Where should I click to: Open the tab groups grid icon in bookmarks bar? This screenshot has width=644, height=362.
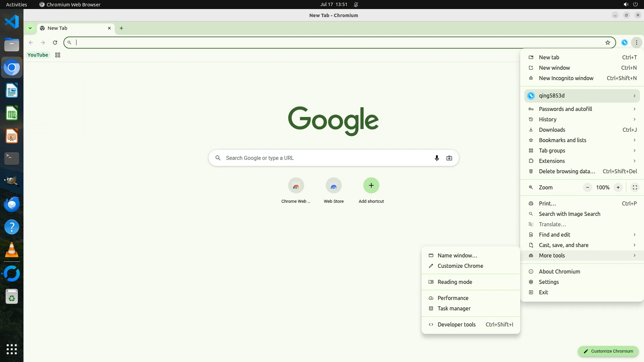point(58,55)
